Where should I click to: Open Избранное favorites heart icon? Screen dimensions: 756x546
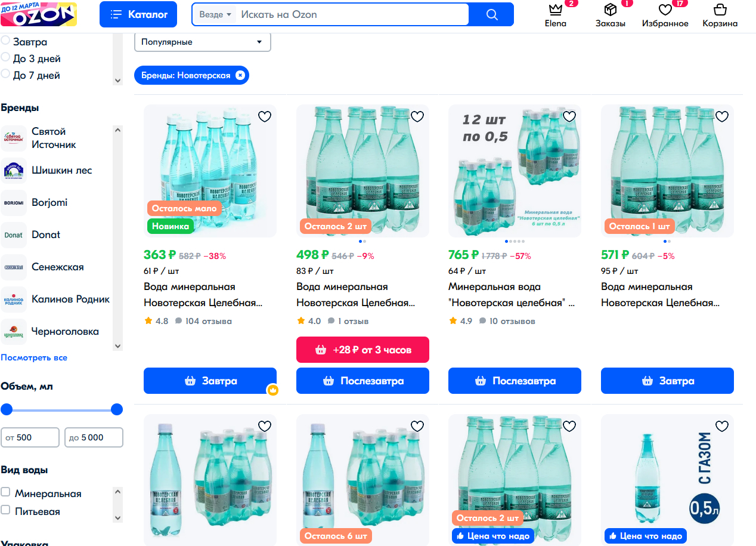pos(665,10)
